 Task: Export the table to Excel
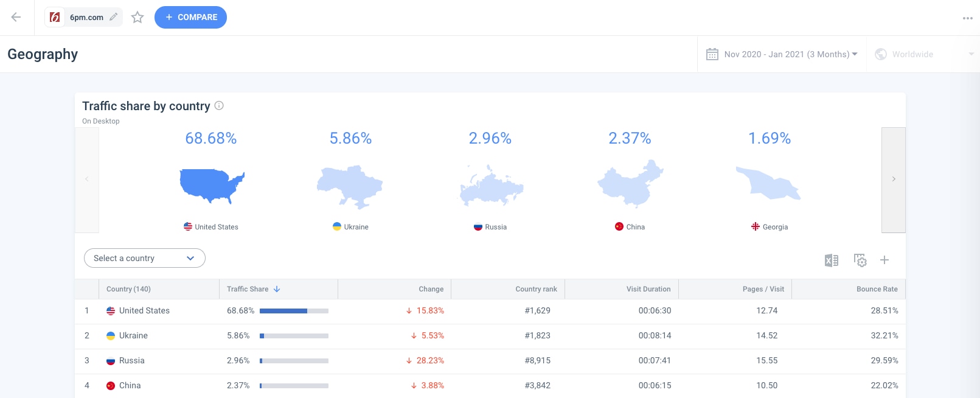pyautogui.click(x=831, y=260)
